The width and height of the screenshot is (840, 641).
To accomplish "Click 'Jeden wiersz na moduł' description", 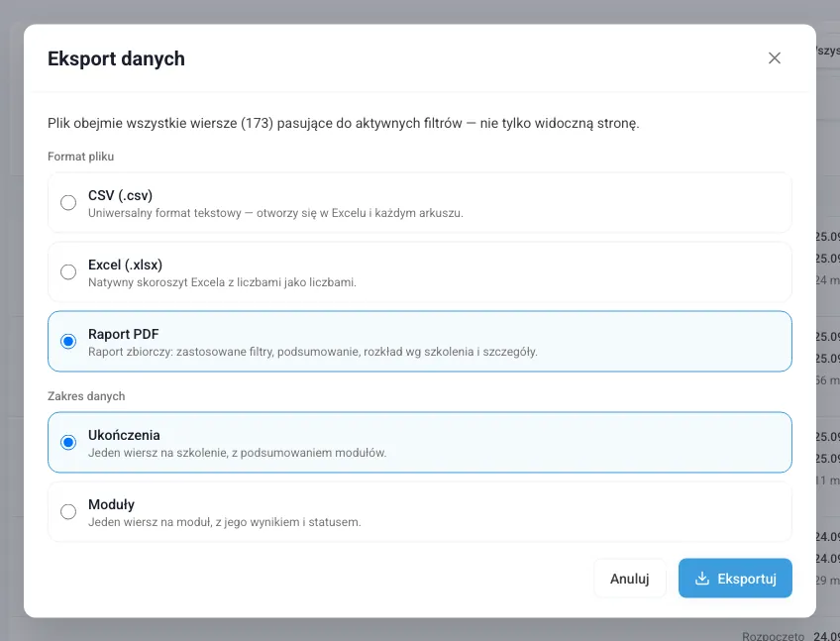I will pyautogui.click(x=225, y=521).
